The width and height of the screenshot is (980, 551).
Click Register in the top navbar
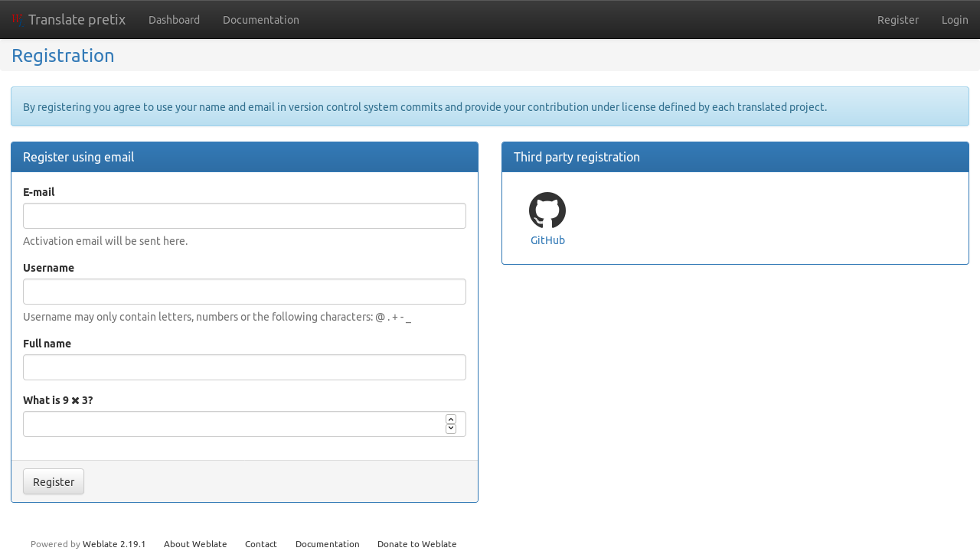click(897, 20)
